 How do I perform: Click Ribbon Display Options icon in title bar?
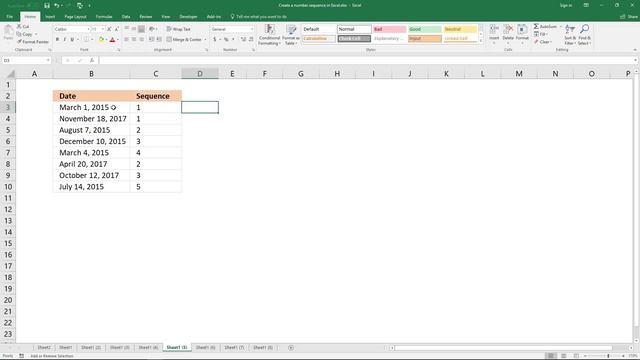pyautogui.click(x=586, y=5)
